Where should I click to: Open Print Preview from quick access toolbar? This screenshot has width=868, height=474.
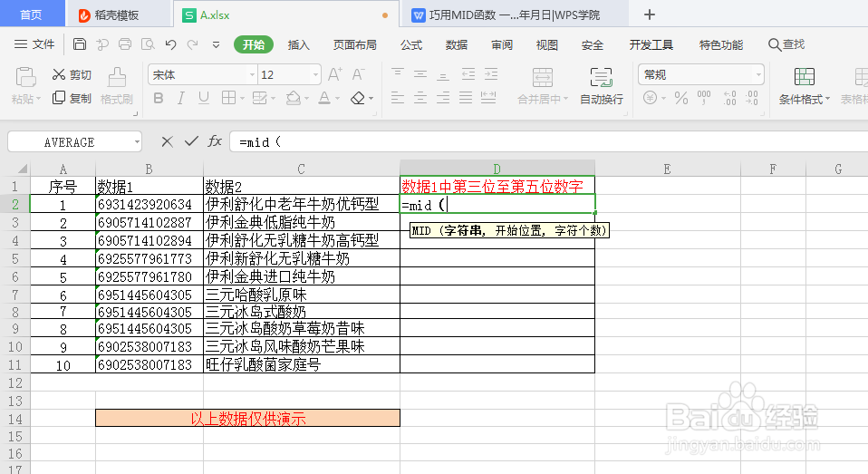click(148, 44)
